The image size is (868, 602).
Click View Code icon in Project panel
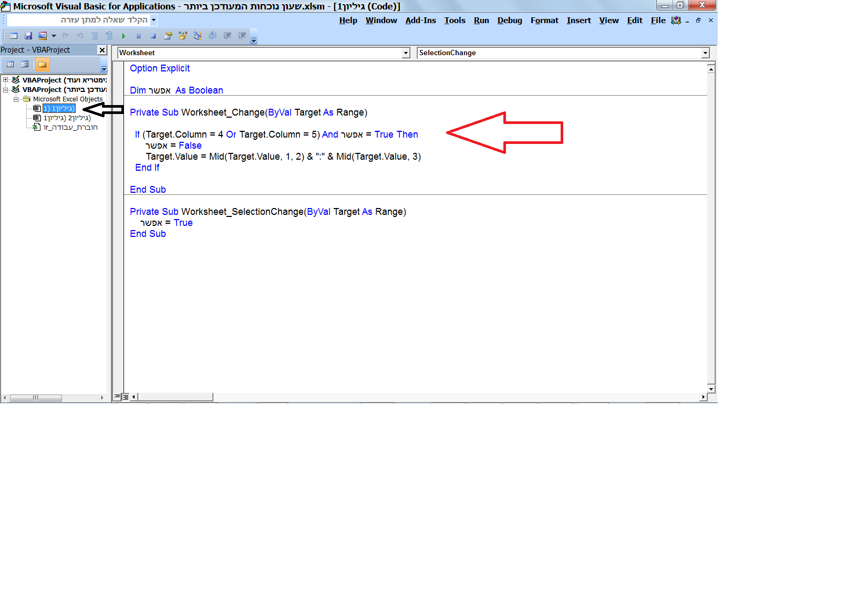pos(10,64)
